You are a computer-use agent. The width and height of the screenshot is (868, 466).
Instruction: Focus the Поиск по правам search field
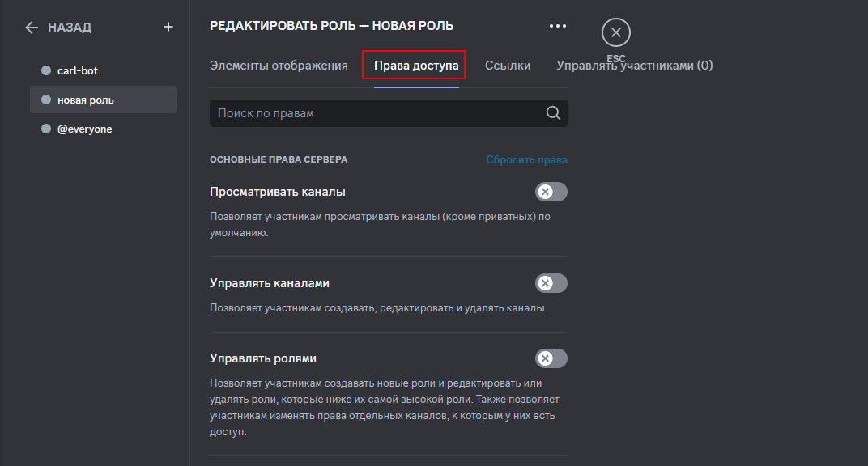[x=372, y=113]
